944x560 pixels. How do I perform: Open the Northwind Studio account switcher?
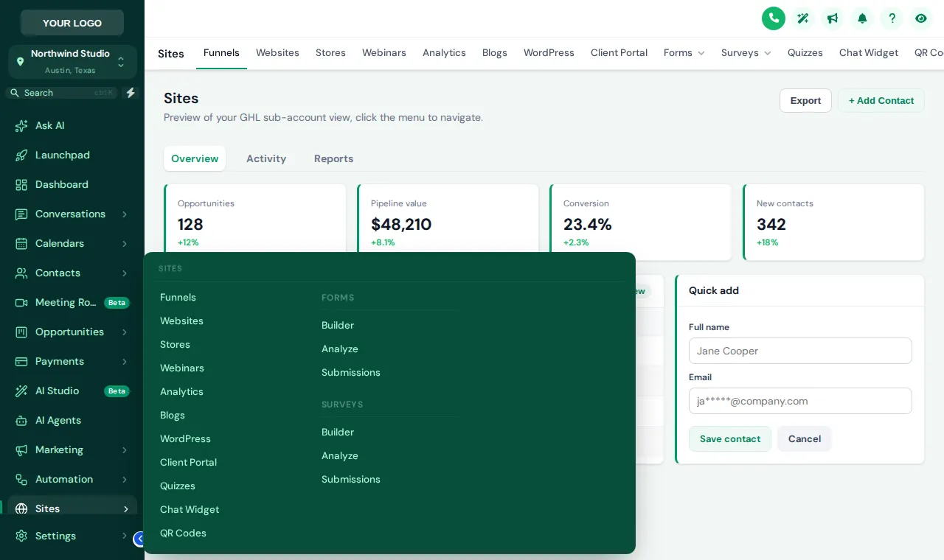[x=72, y=62]
